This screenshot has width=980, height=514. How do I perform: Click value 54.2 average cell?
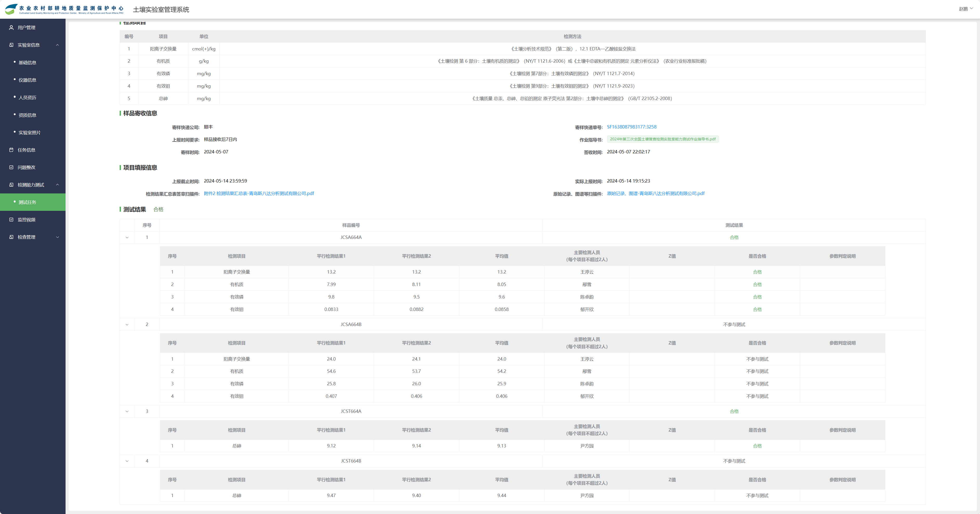pyautogui.click(x=501, y=372)
